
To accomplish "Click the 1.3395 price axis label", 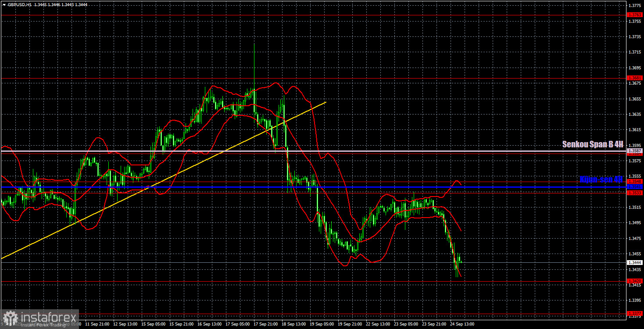I will point(635,300).
